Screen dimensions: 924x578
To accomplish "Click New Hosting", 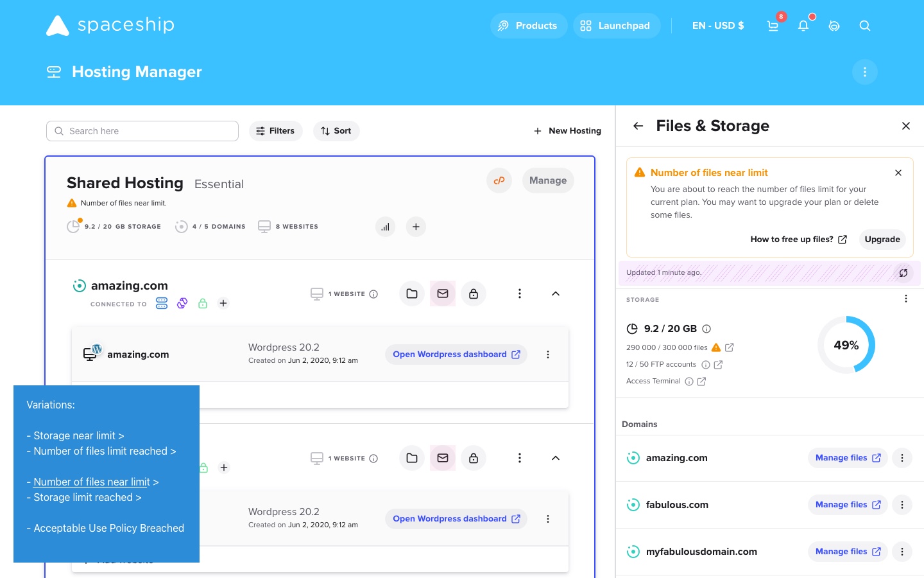I will point(567,131).
